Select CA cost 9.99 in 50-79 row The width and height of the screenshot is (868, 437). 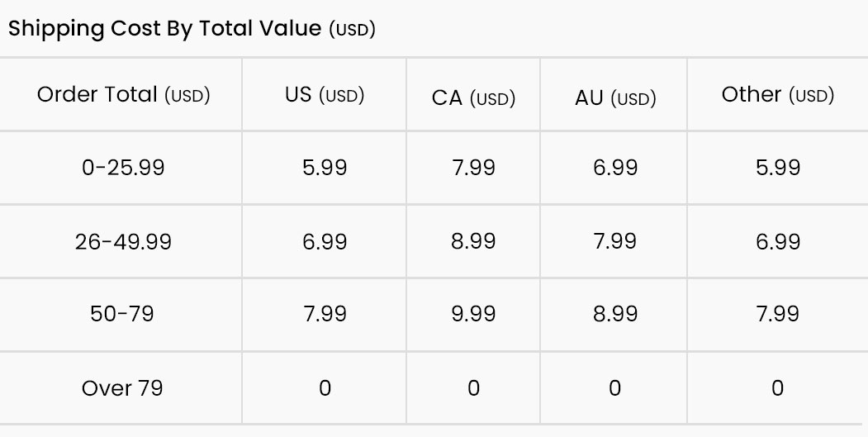coord(473,314)
